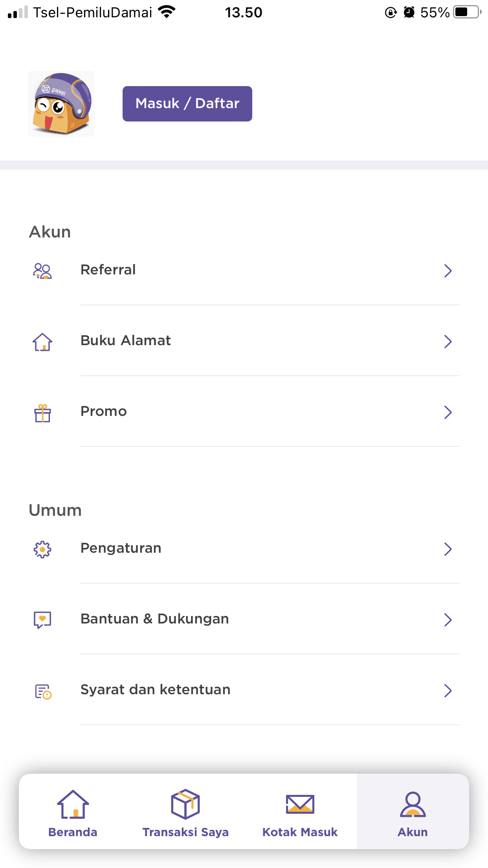Tap the Referral people icon

coord(42,271)
